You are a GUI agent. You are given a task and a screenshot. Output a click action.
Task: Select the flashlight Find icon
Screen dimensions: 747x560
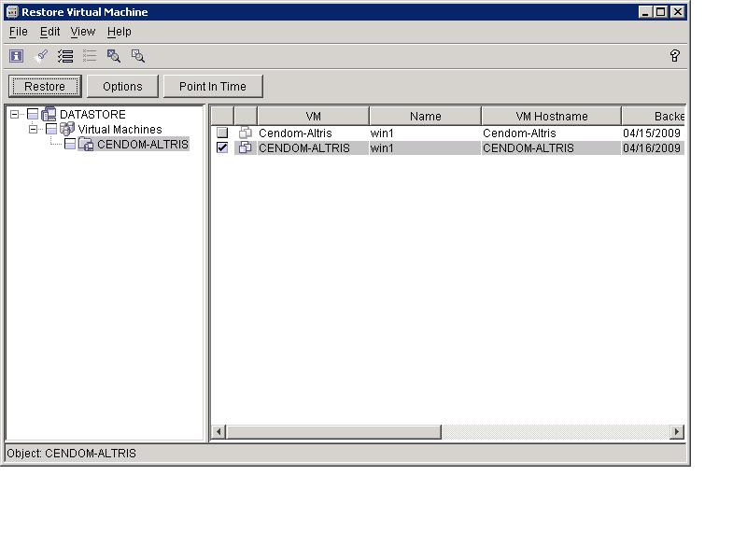point(40,56)
